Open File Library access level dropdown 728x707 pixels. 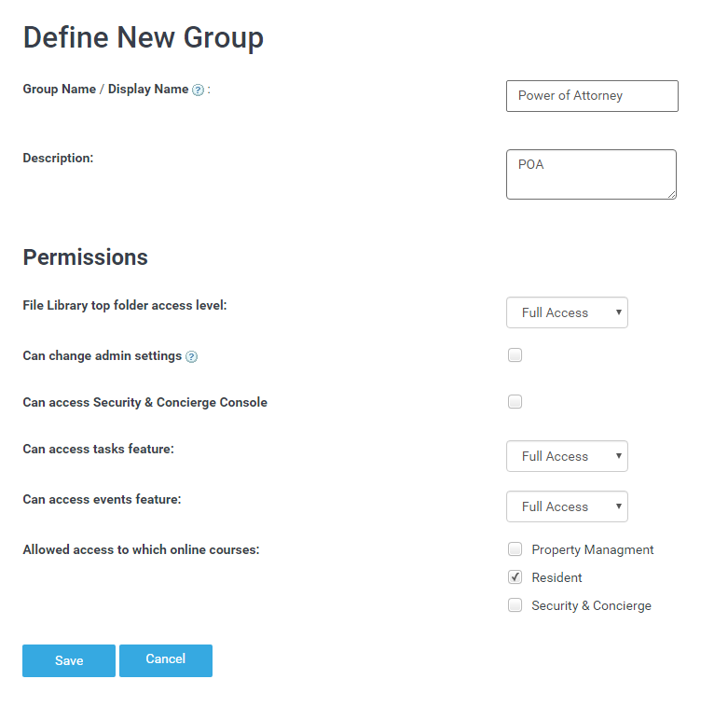coord(567,312)
